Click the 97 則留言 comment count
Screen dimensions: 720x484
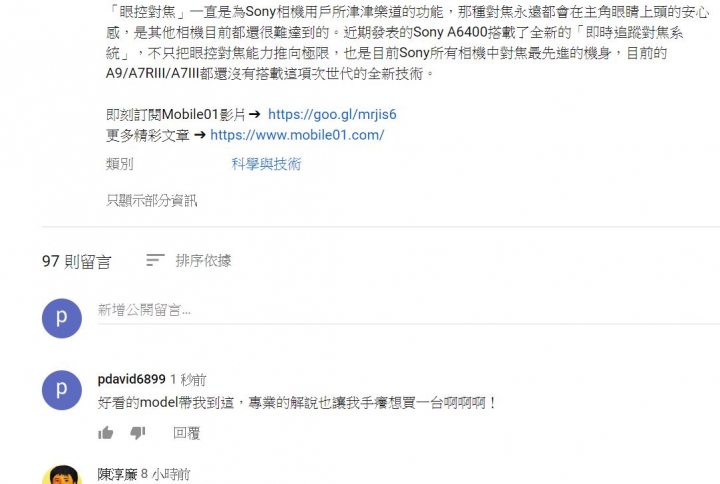point(77,261)
